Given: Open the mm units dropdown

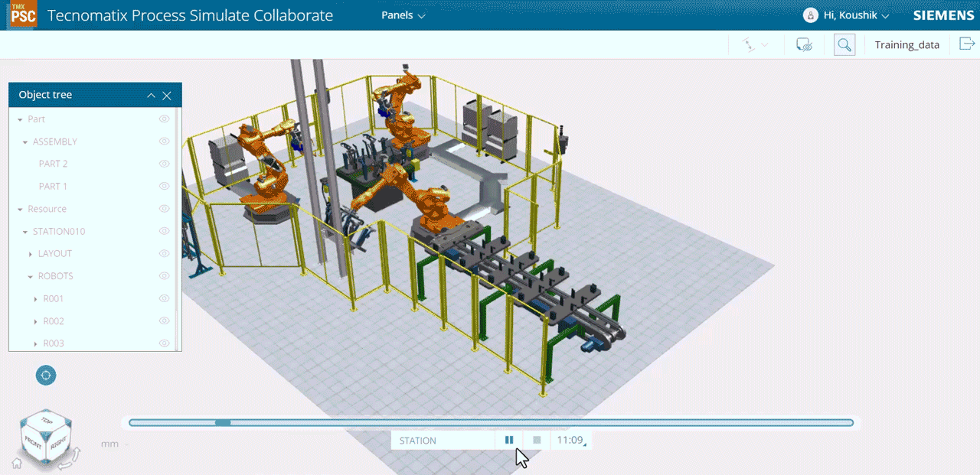Looking at the screenshot, I should (x=113, y=444).
